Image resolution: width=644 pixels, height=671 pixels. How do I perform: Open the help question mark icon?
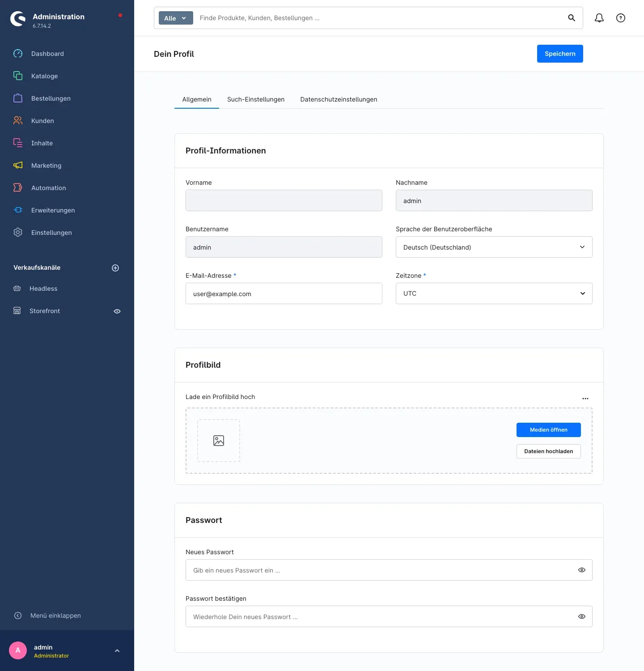point(621,18)
